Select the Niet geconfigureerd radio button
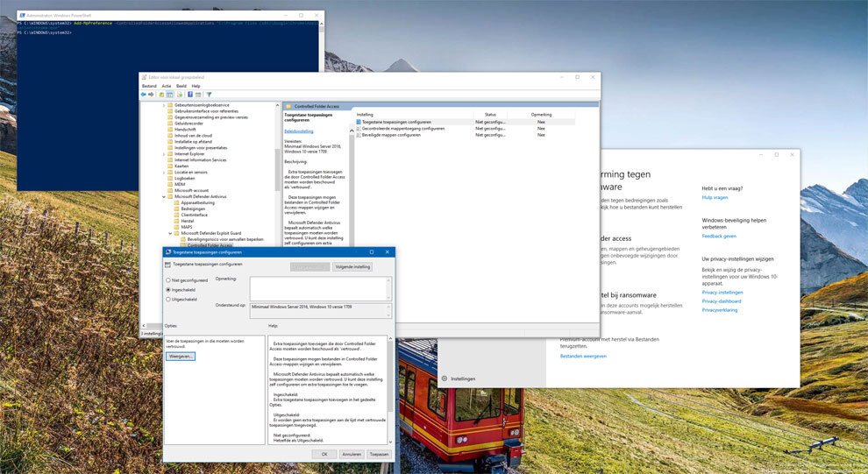This screenshot has height=474, width=868. (x=168, y=280)
